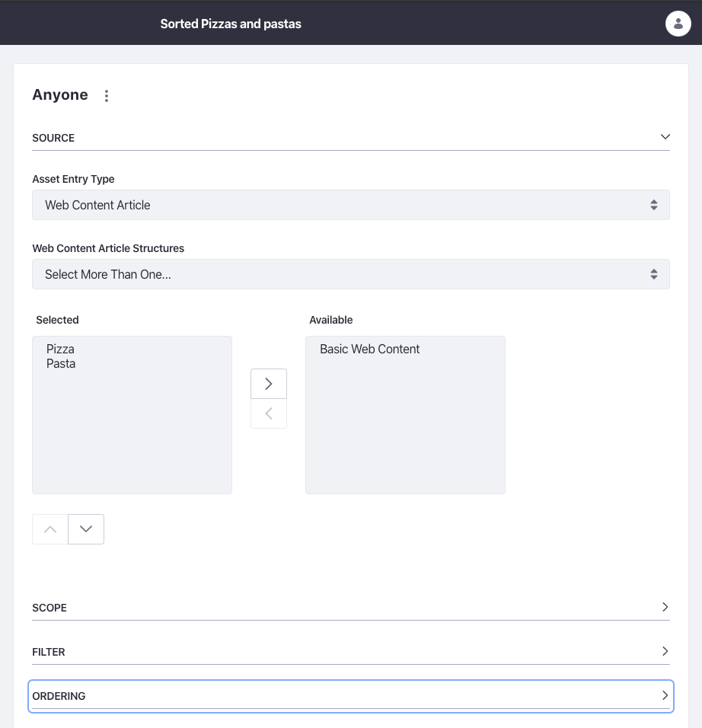Viewport: 702px width, 728px height.
Task: Select Pasta in the Selected list
Action: coord(61,363)
